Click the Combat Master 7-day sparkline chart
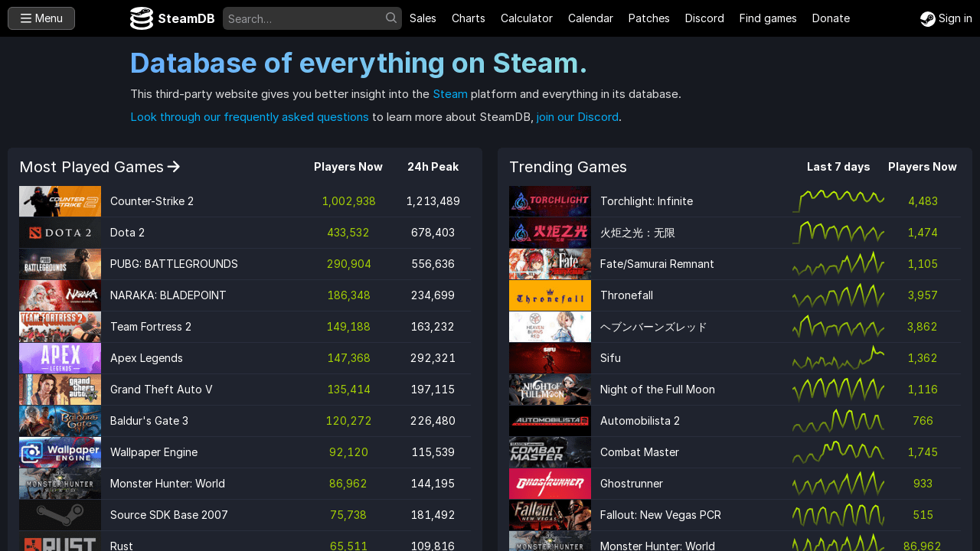 pyautogui.click(x=838, y=452)
